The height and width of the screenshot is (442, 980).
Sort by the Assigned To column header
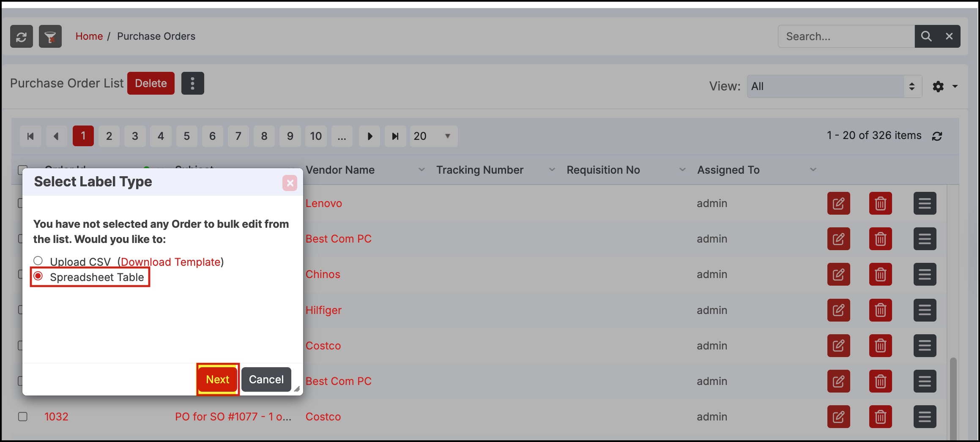(x=728, y=170)
